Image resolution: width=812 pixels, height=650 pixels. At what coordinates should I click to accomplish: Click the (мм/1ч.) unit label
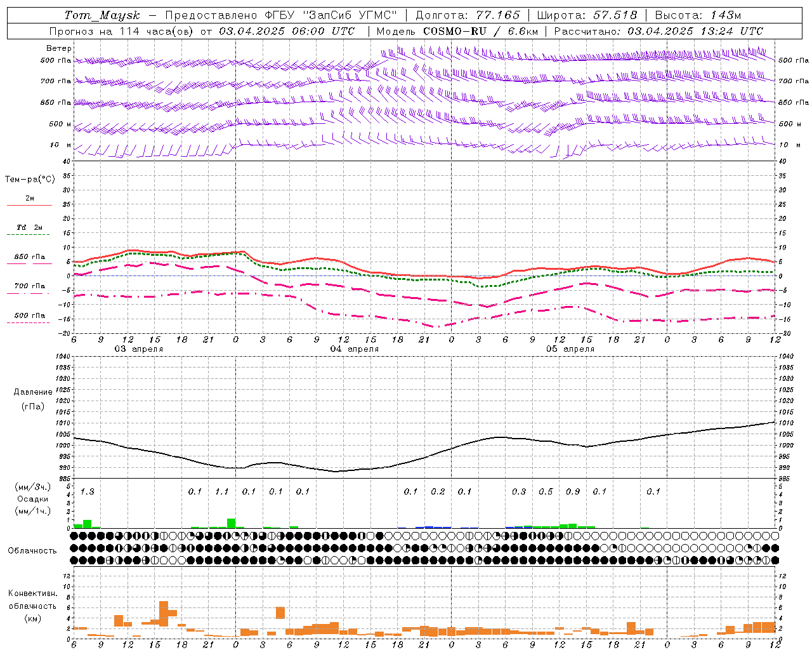pos(33,511)
